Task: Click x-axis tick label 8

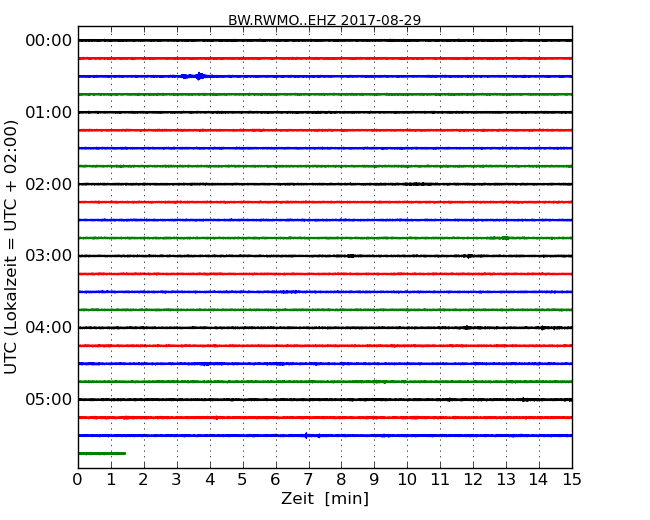Action: click(341, 480)
